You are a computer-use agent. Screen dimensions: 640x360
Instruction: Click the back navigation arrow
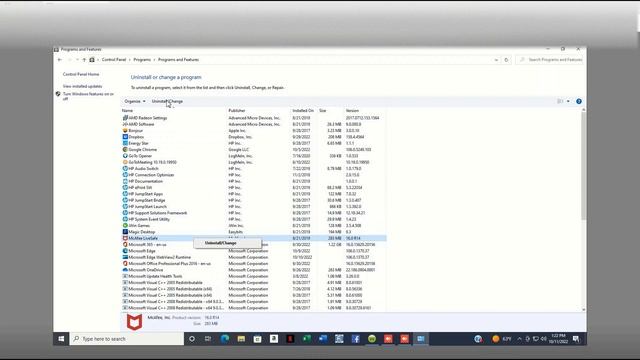click(60, 60)
